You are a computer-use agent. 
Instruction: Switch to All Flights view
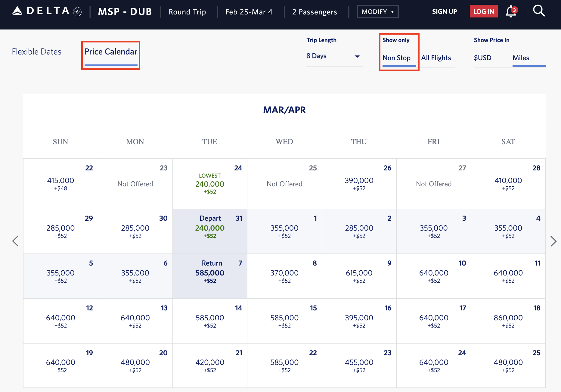tap(436, 58)
